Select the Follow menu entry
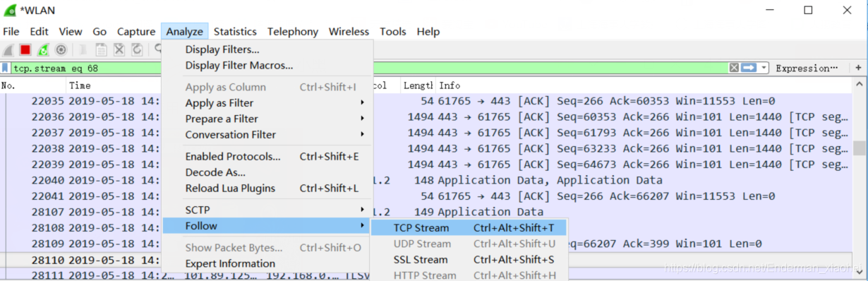The height and width of the screenshot is (281, 868). pos(267,226)
